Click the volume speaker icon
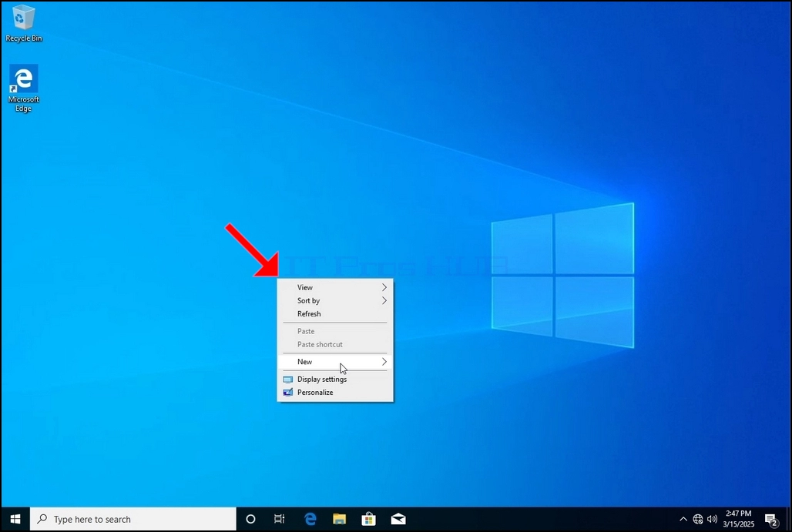Viewport: 792px width, 532px height. [712, 519]
